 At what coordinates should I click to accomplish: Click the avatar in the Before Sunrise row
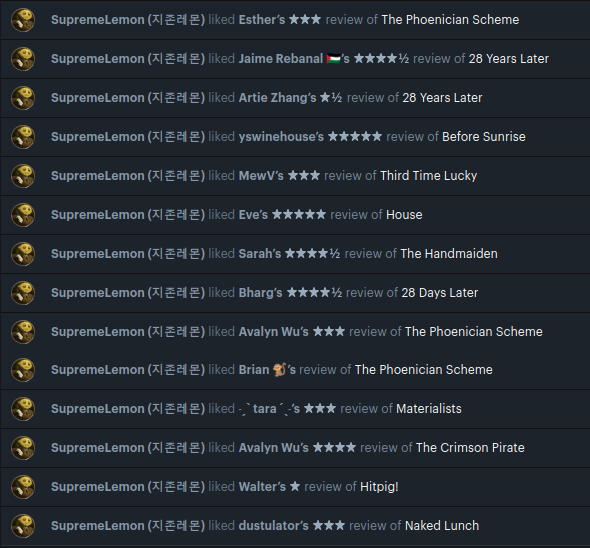(x=23, y=137)
